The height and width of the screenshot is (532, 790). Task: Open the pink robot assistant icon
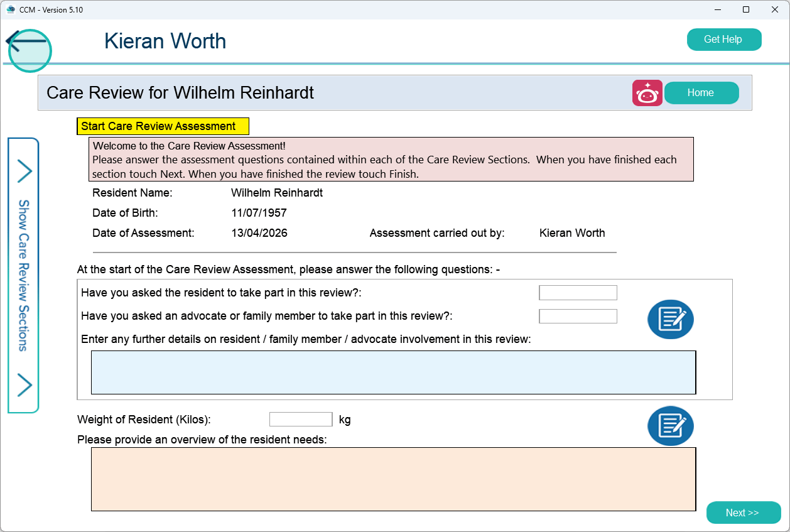coord(647,93)
